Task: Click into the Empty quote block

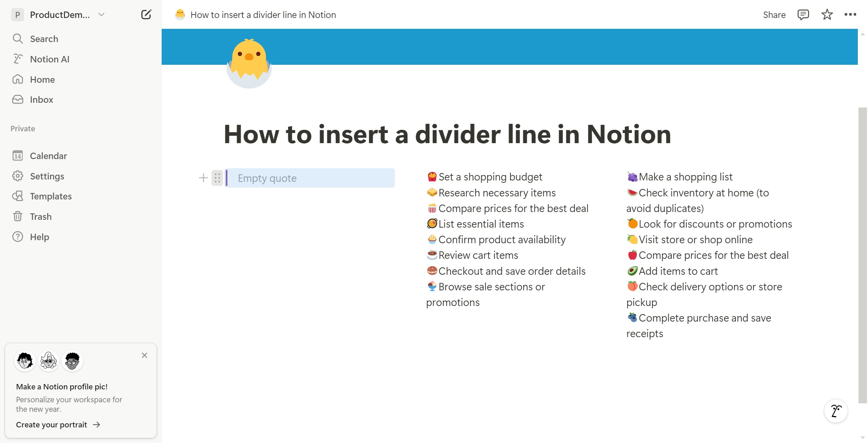Action: coord(310,178)
